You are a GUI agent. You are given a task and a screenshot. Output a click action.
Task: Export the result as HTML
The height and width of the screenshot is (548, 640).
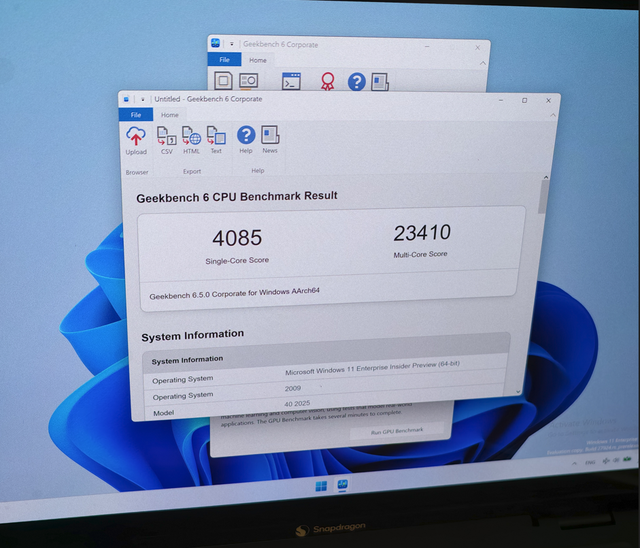[x=191, y=140]
